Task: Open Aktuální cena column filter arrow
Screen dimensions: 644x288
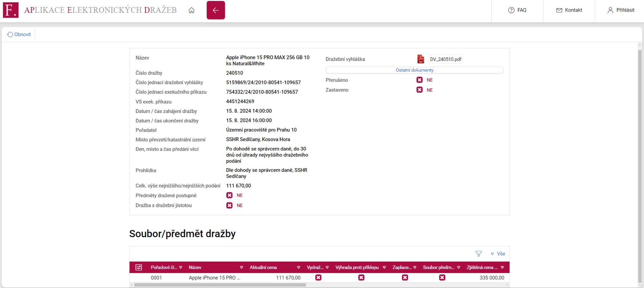Action: point(298,267)
